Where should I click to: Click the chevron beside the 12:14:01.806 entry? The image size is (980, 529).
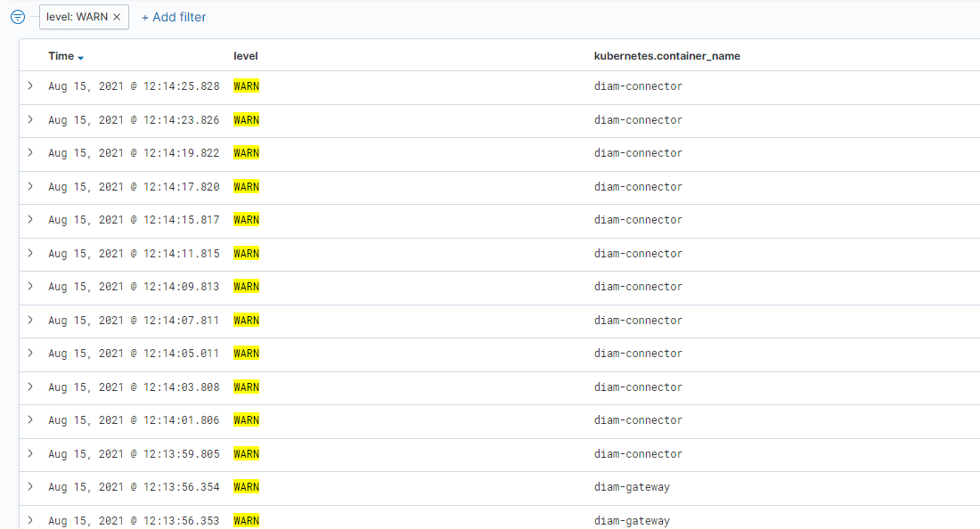(x=29, y=419)
